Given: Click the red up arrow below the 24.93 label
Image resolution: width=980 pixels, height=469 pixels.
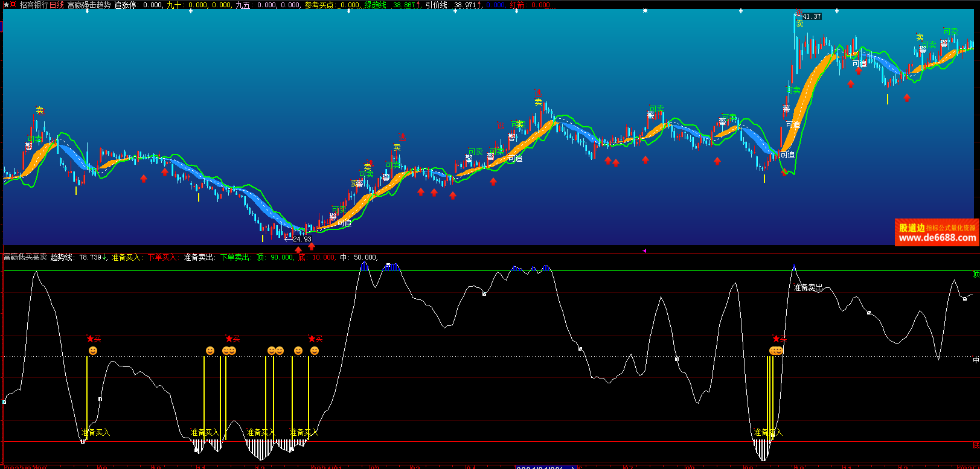Looking at the screenshot, I should tap(298, 249).
